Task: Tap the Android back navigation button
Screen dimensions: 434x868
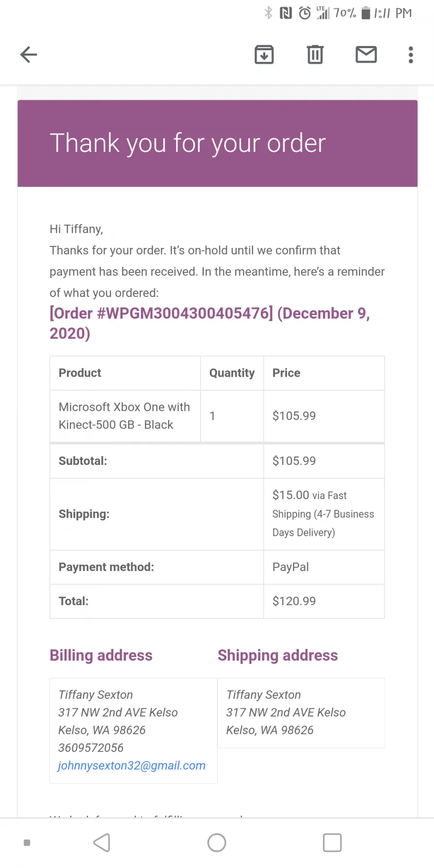Action: pyautogui.click(x=102, y=842)
